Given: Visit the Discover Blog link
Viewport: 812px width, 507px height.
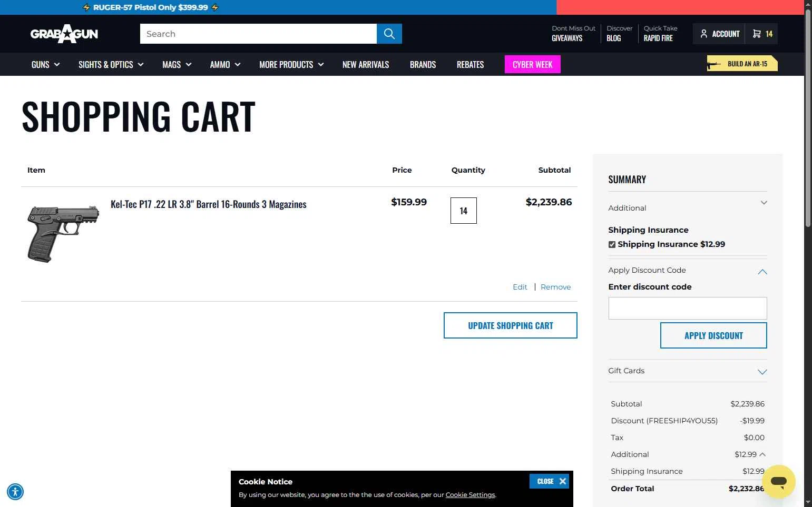Looking at the screenshot, I should (x=619, y=33).
